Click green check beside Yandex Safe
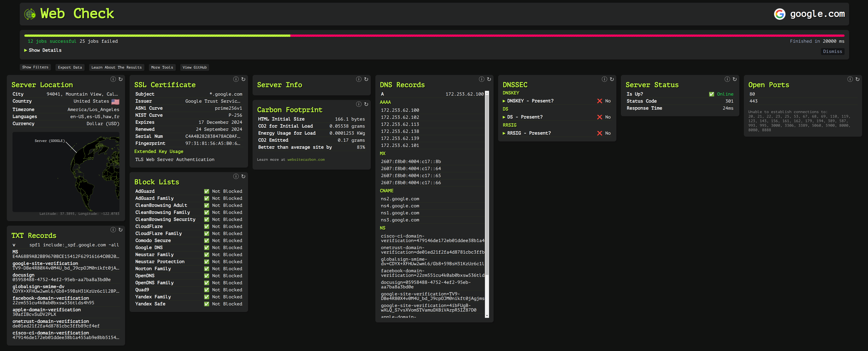Screen dimensions: 868x351 point(207,304)
